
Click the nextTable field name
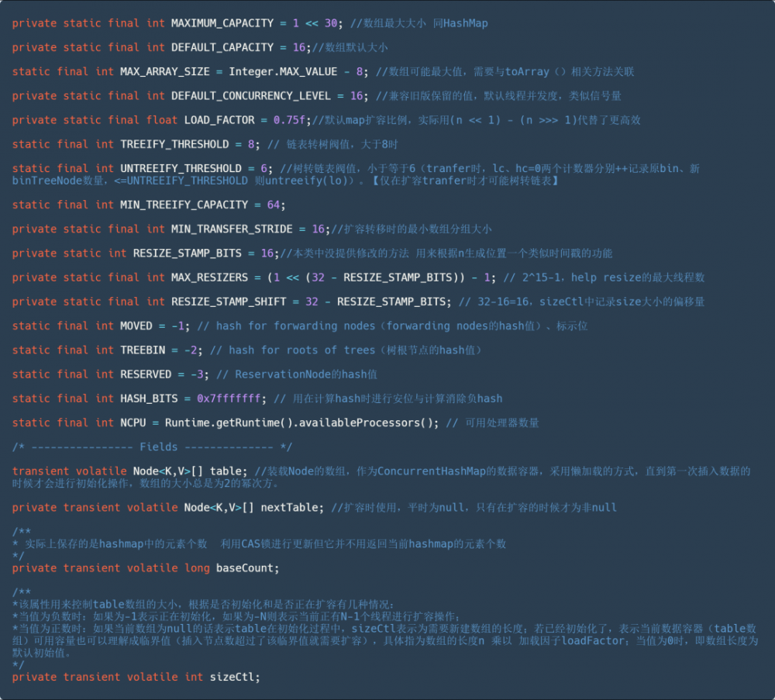click(289, 507)
